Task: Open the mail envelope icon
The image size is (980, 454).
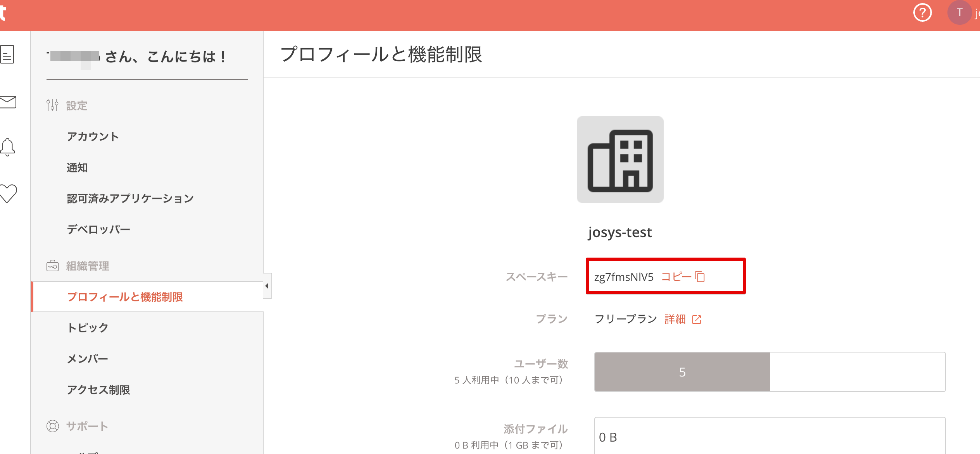Action: tap(8, 102)
